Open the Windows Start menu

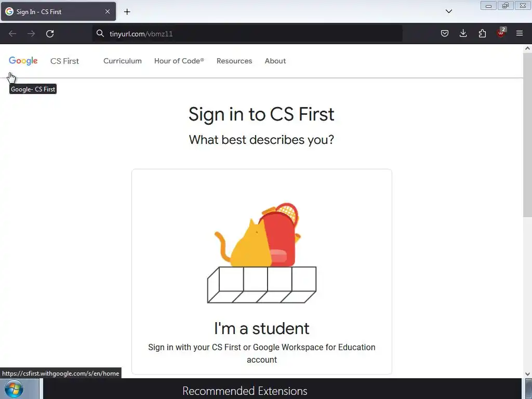[14, 389]
